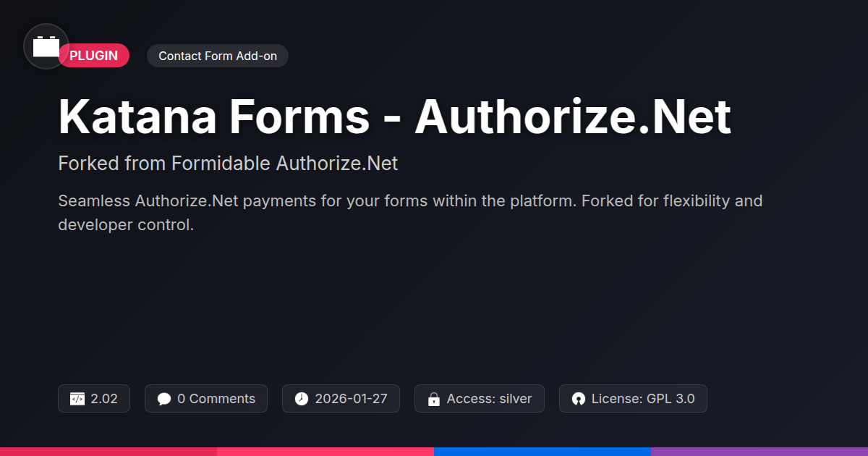Click the plugin brick icon in circle
Image resolution: width=868 pixels, height=456 pixels.
tap(46, 46)
